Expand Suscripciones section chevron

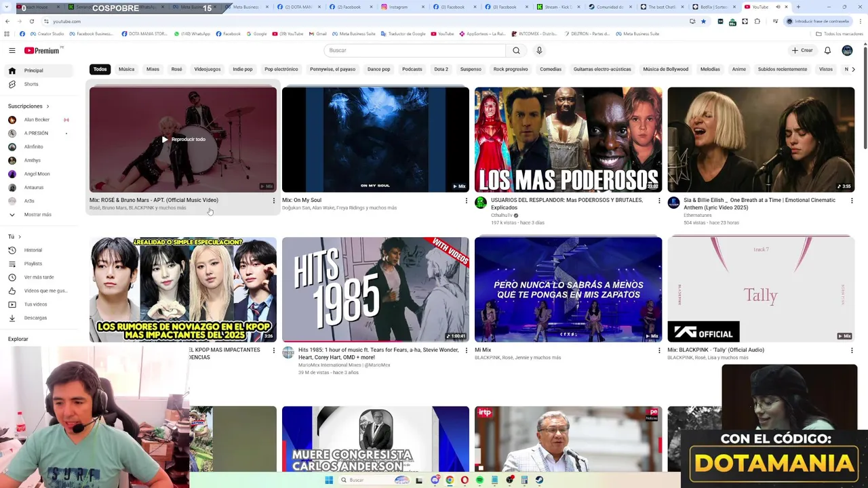tap(48, 106)
